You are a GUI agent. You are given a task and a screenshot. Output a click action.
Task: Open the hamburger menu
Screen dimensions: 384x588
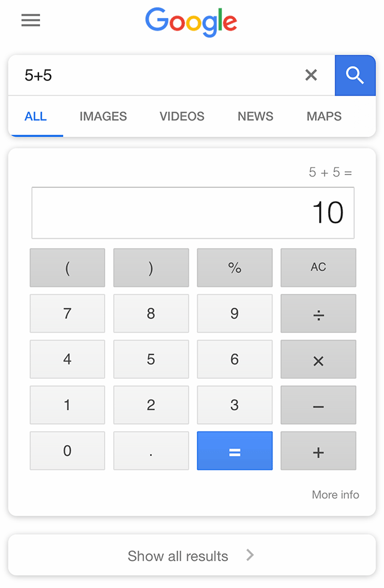31,20
